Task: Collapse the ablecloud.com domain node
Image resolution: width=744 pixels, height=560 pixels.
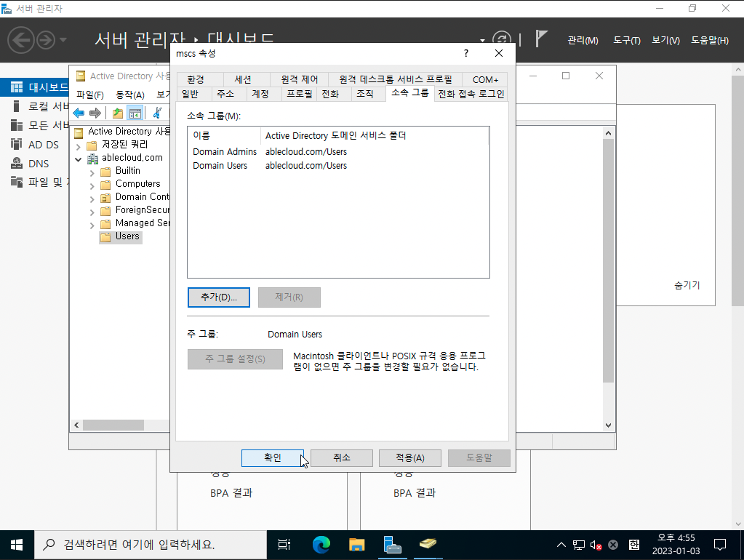Action: (79, 159)
